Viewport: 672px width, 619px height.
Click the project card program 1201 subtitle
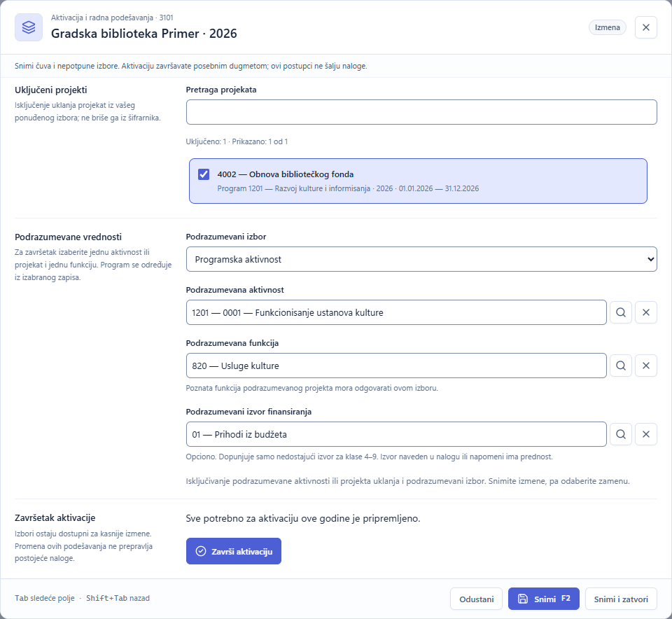(x=348, y=188)
